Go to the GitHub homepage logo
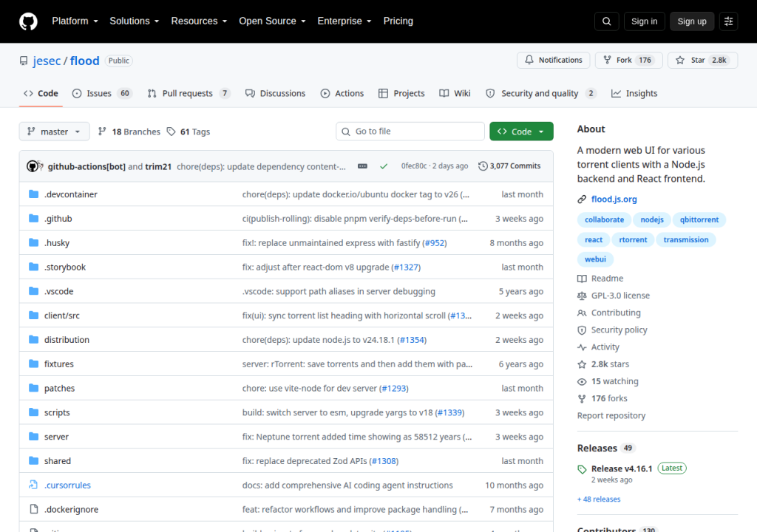 28,21
